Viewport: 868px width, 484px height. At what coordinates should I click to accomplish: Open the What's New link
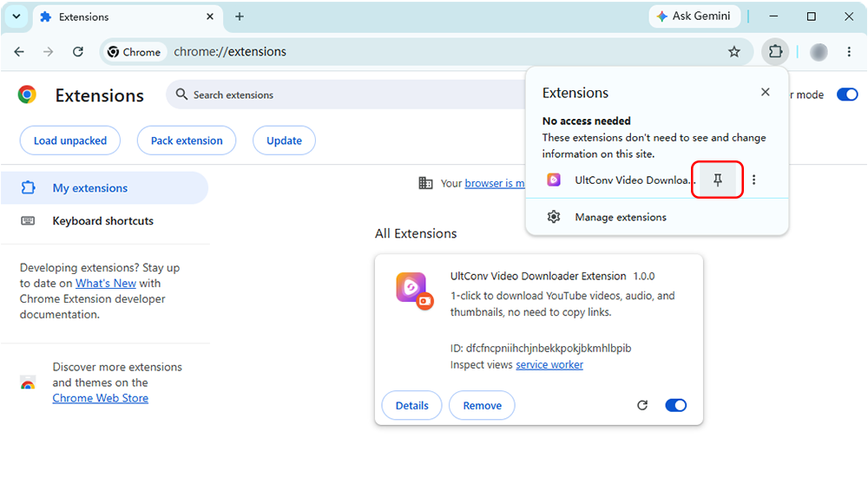point(106,284)
